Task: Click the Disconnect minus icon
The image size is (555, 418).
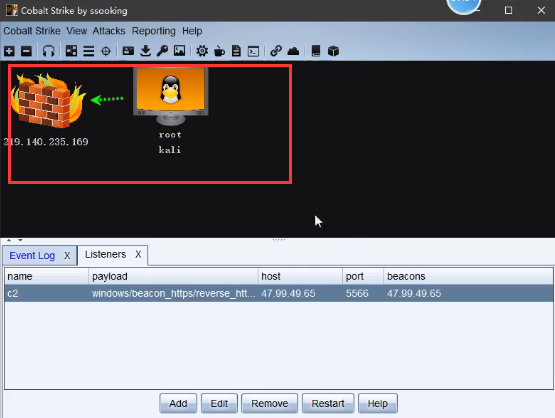Action: (27, 51)
